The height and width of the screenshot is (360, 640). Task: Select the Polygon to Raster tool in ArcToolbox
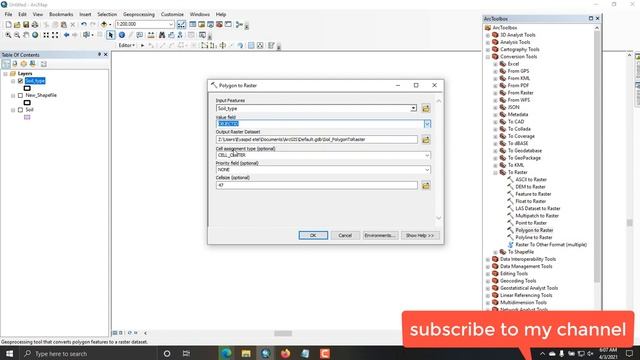coord(533,230)
